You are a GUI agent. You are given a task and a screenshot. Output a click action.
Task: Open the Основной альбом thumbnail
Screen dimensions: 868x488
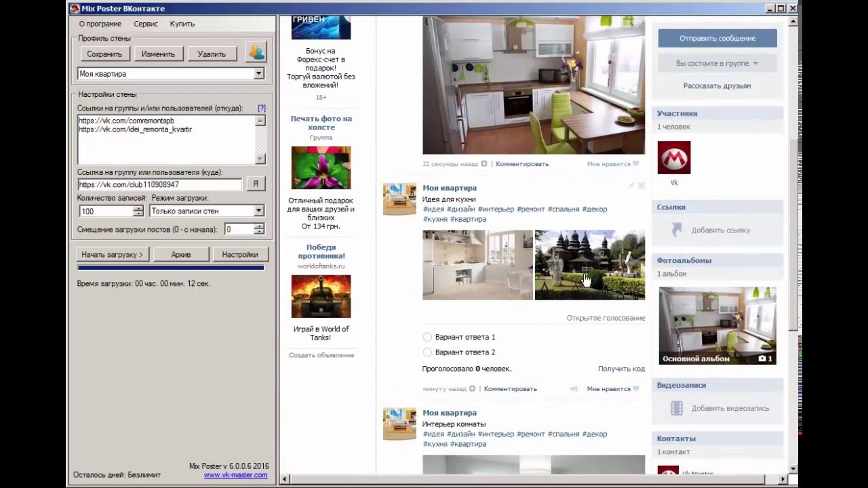click(717, 325)
